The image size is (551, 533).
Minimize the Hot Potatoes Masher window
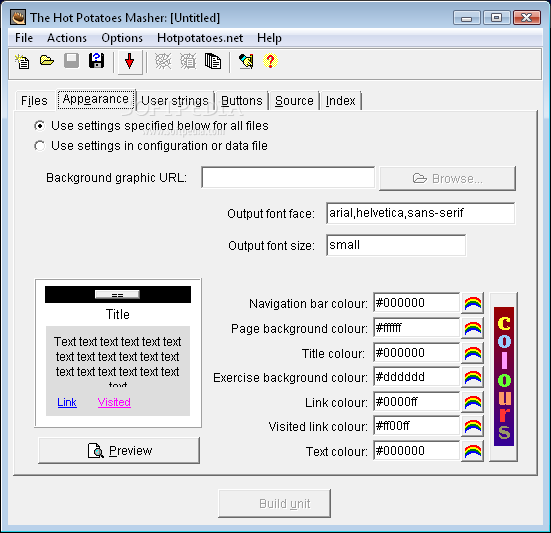pos(466,18)
